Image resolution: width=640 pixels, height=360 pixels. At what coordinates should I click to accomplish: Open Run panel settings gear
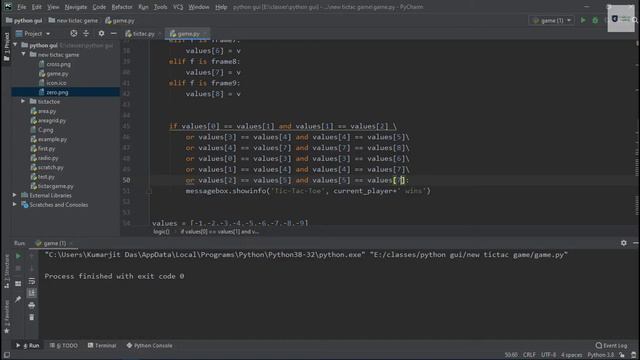(x=624, y=243)
